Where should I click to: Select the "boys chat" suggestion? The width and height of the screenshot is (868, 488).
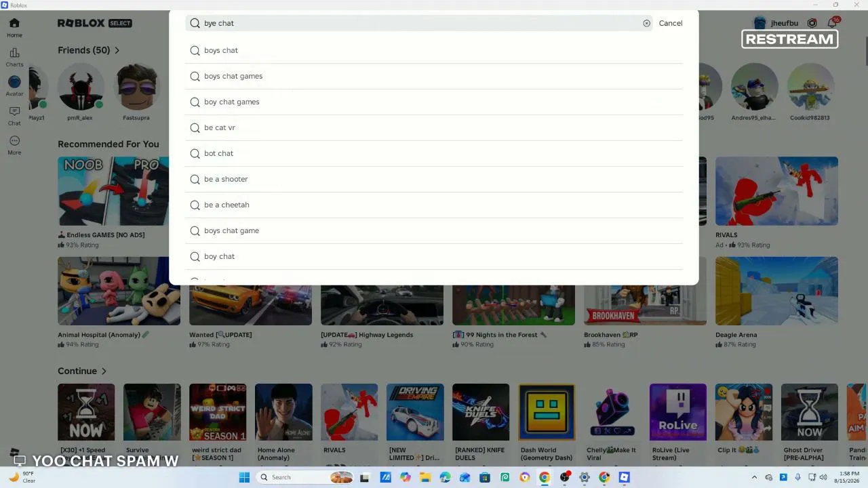[434, 50]
